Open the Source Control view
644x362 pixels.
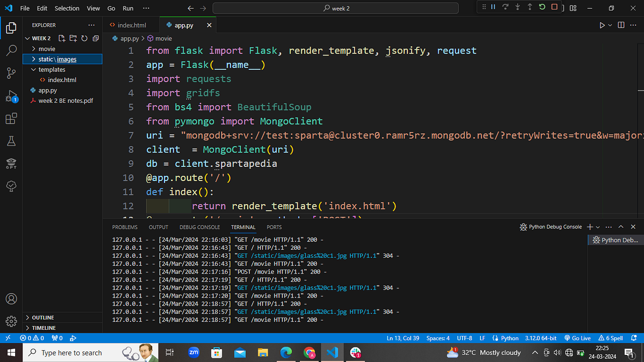pos(11,73)
